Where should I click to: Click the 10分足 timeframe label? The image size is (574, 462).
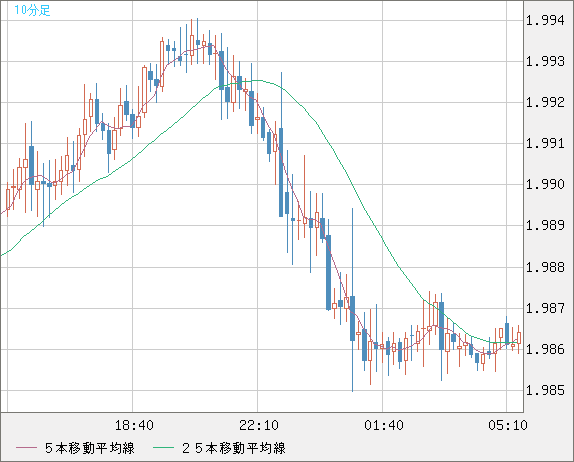32,10
